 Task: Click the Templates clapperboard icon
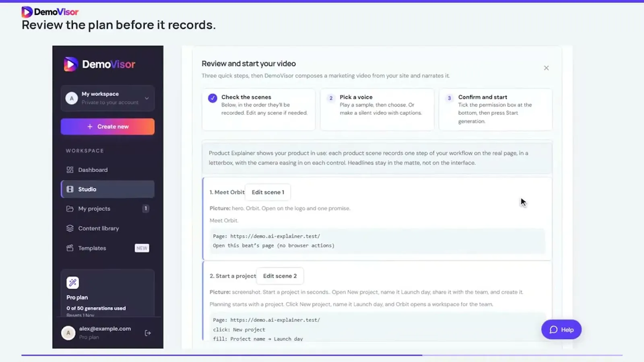pyautogui.click(x=70, y=248)
